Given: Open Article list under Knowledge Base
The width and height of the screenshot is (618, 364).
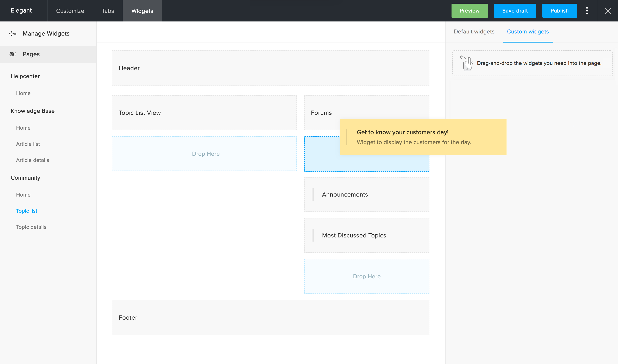Looking at the screenshot, I should (x=28, y=144).
